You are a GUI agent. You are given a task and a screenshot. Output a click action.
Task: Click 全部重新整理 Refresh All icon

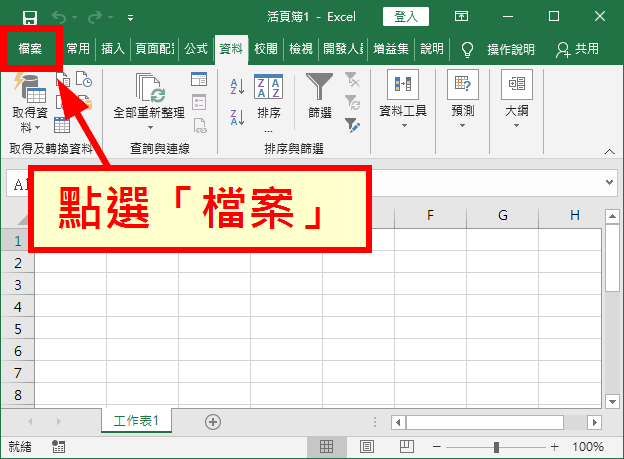click(x=150, y=88)
